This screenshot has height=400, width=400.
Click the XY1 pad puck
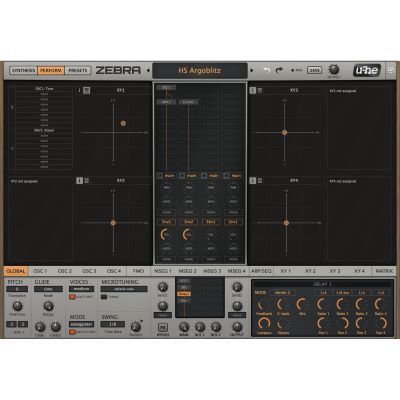click(123, 123)
